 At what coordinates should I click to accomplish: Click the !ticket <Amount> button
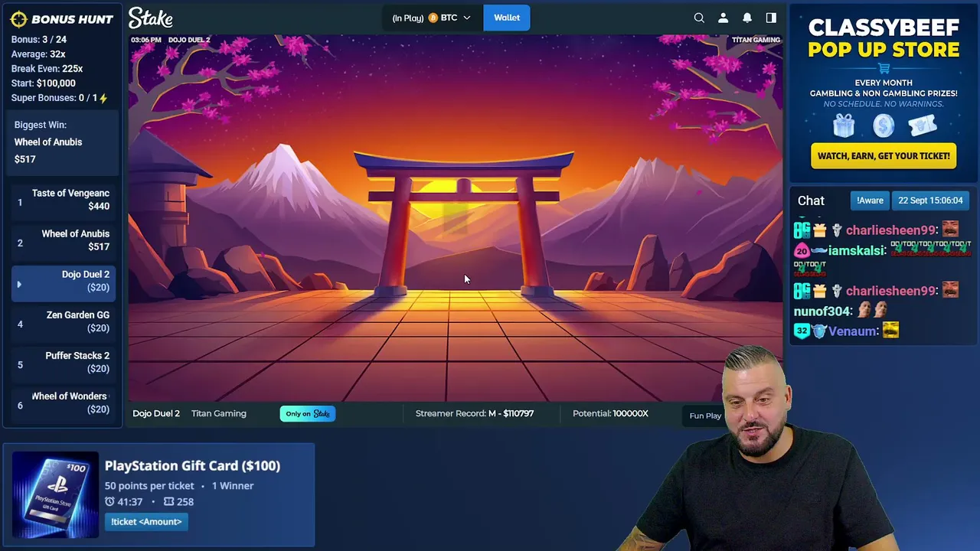tap(146, 522)
